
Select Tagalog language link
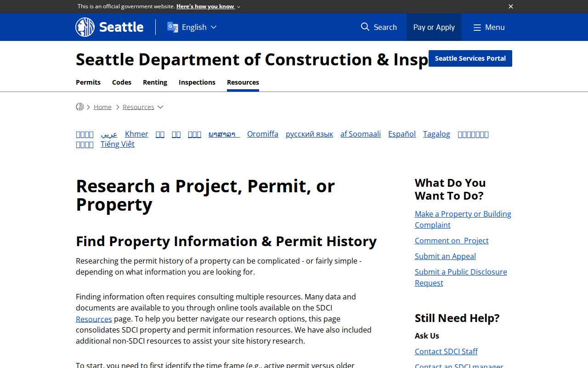(x=436, y=134)
